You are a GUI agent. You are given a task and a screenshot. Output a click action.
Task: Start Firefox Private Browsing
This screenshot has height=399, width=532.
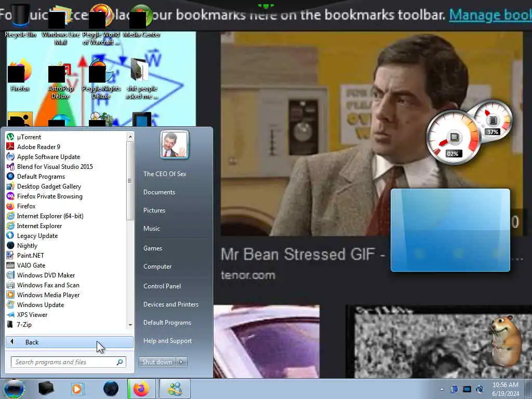(45, 196)
